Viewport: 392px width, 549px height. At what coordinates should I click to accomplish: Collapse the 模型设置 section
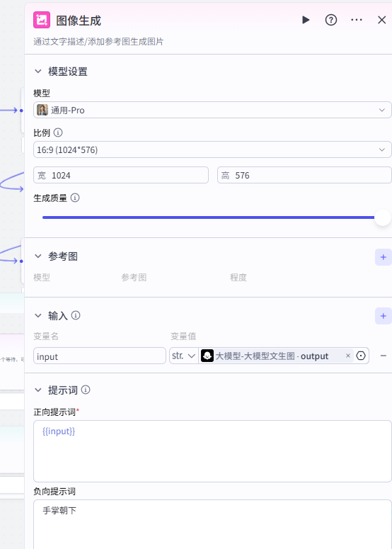[x=38, y=72]
